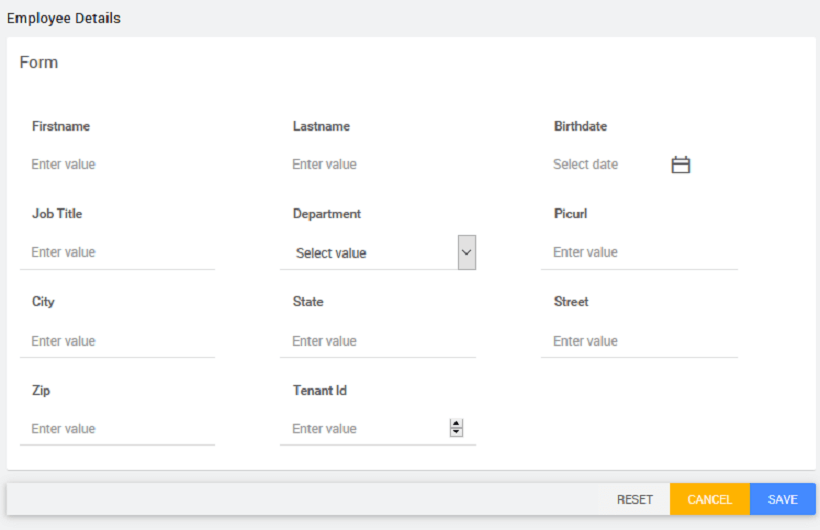Click the Reset button
820x530 pixels.
[634, 499]
